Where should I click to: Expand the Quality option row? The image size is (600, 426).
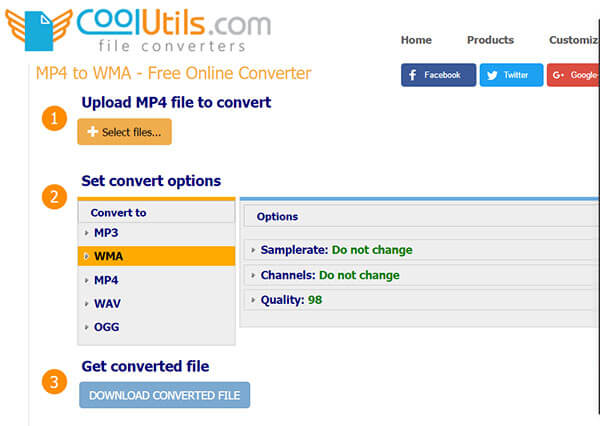click(x=290, y=299)
